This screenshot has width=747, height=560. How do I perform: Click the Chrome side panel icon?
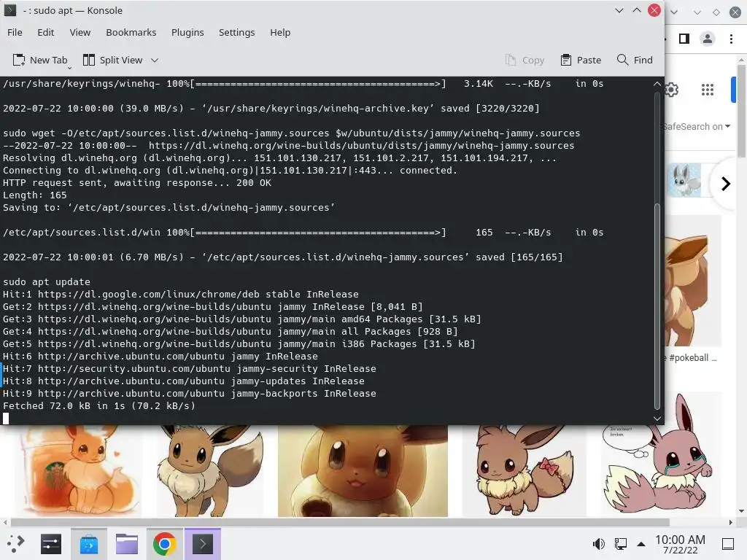[x=684, y=39]
